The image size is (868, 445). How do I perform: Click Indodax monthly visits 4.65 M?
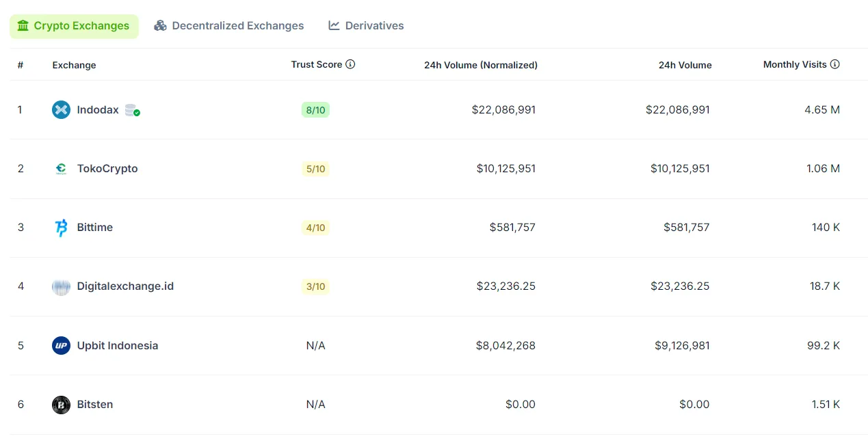822,109
